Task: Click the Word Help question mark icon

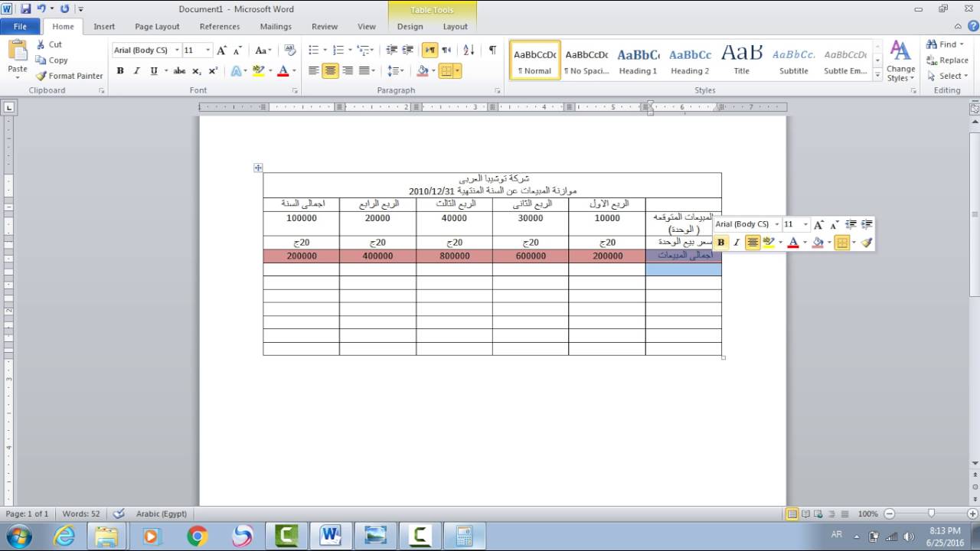Action: pyautogui.click(x=972, y=27)
